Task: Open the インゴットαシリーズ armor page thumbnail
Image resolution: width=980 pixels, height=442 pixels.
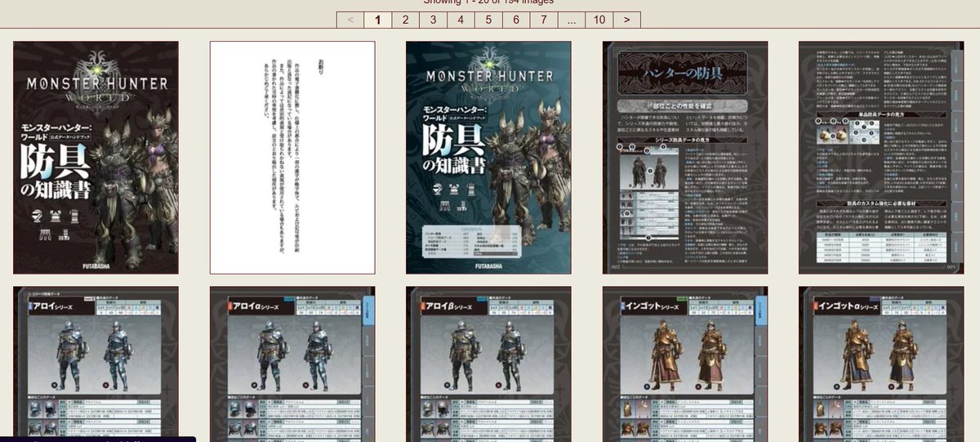Action: (x=881, y=364)
